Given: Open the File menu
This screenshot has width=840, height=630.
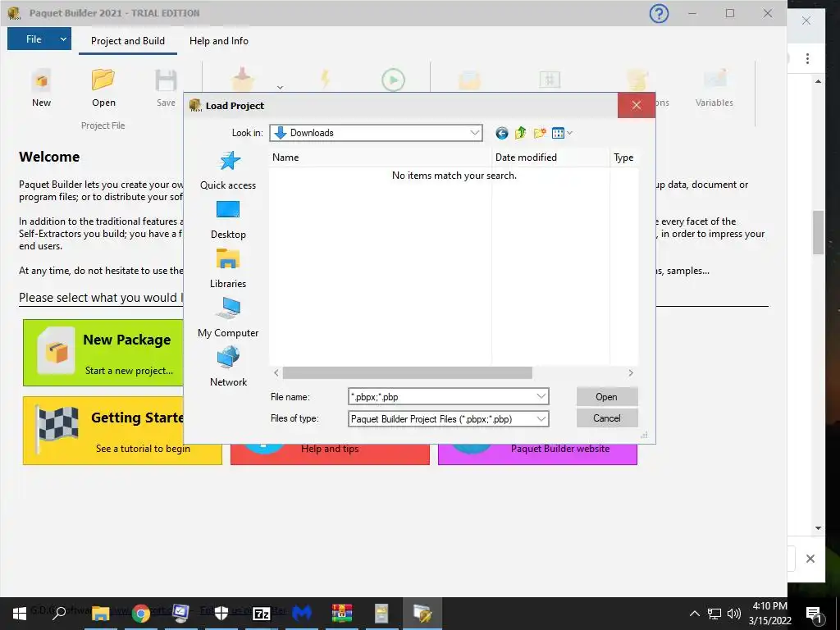Looking at the screenshot, I should click(33, 39).
